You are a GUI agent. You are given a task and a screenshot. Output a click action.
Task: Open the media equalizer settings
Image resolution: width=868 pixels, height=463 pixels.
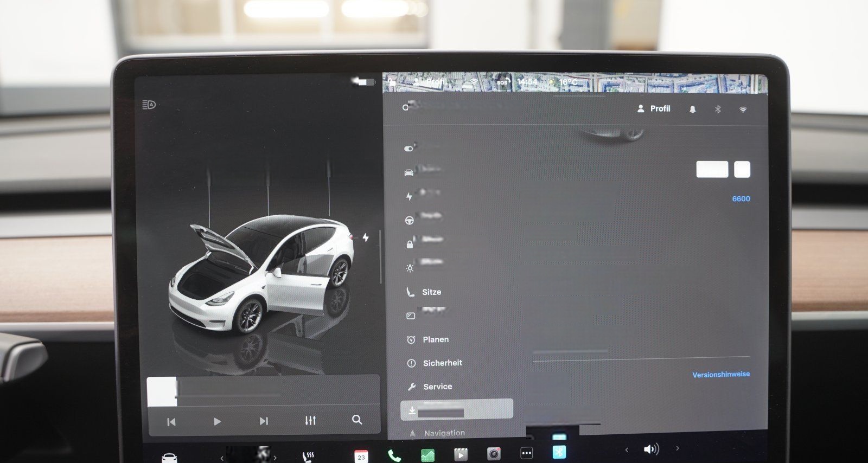click(x=310, y=421)
